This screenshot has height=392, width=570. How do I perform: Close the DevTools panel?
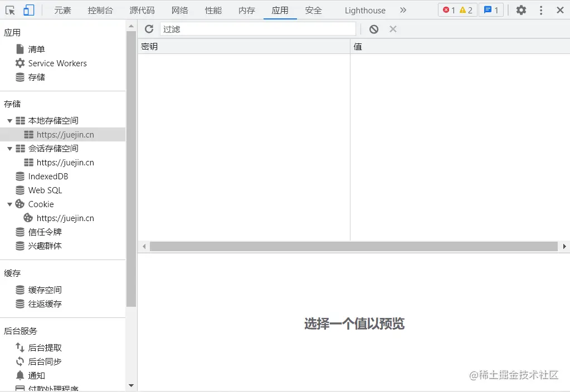point(560,10)
